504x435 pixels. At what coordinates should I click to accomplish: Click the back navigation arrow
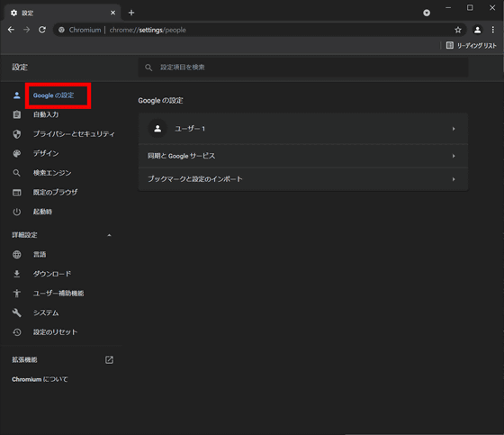(11, 30)
